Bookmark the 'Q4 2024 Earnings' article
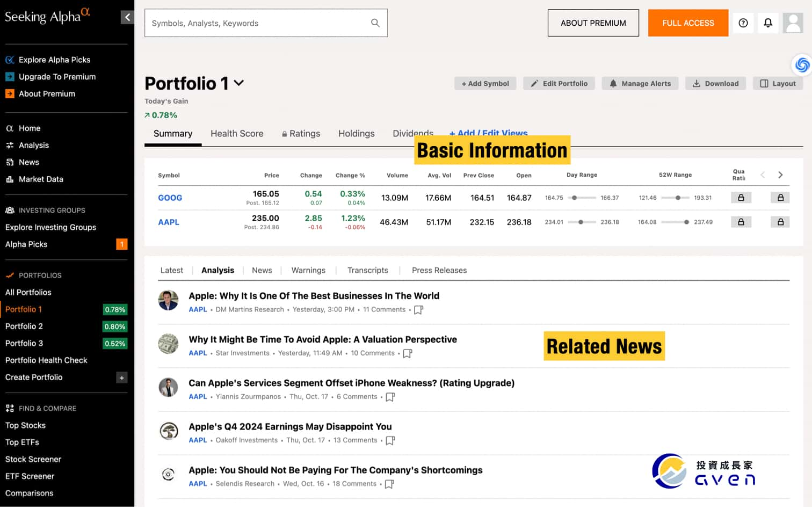The height and width of the screenshot is (508, 812). point(390,440)
